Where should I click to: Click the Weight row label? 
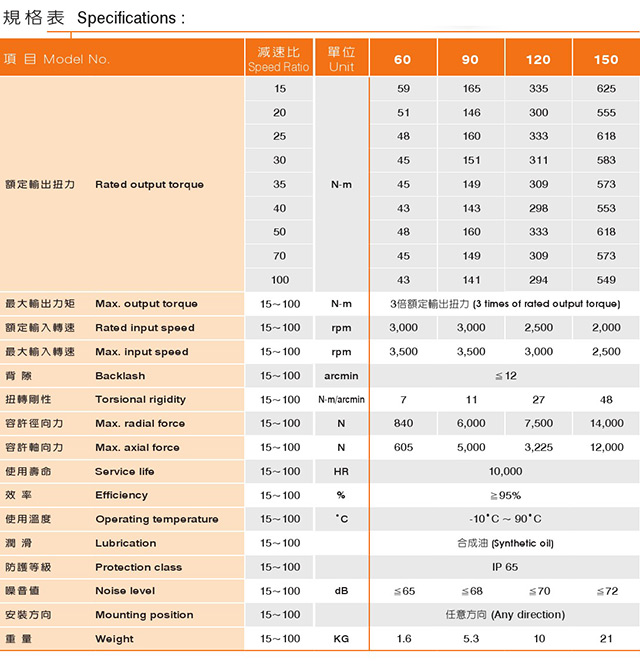point(114,639)
